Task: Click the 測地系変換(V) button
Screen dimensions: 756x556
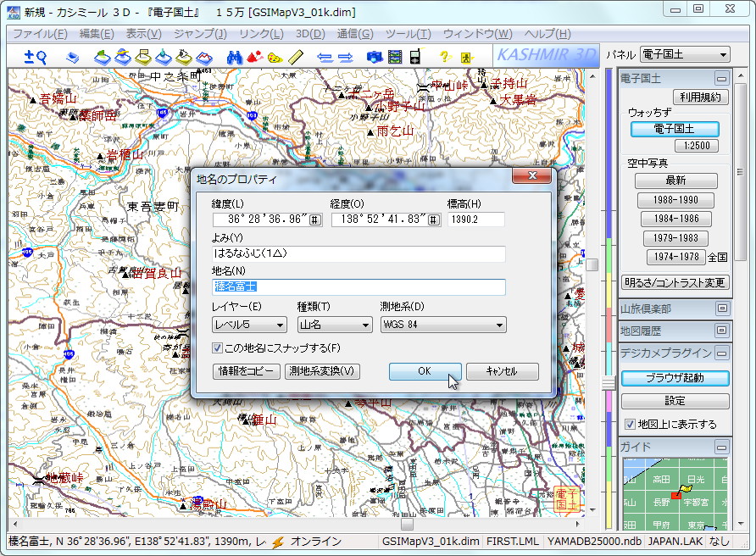Action: (x=322, y=371)
